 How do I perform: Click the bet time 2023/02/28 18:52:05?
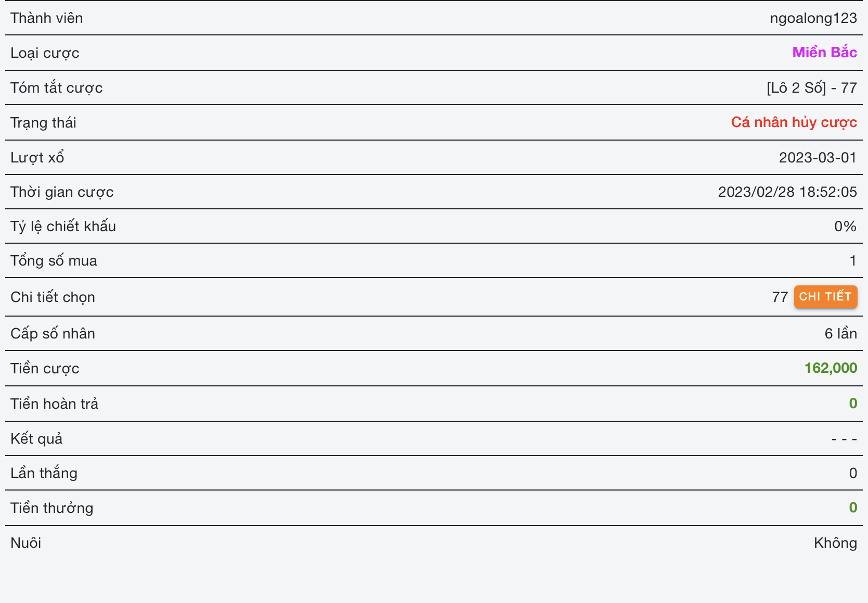click(x=787, y=192)
